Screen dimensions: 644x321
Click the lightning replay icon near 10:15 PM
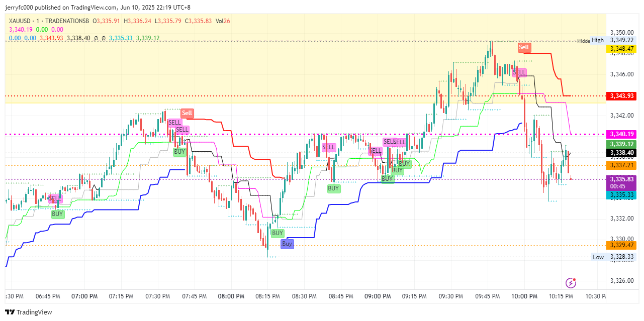pyautogui.click(x=571, y=283)
